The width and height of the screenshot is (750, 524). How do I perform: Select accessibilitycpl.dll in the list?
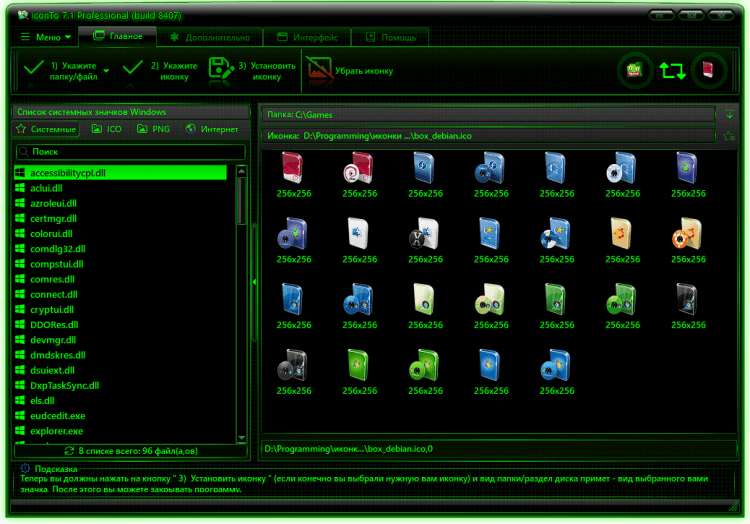coord(121,173)
